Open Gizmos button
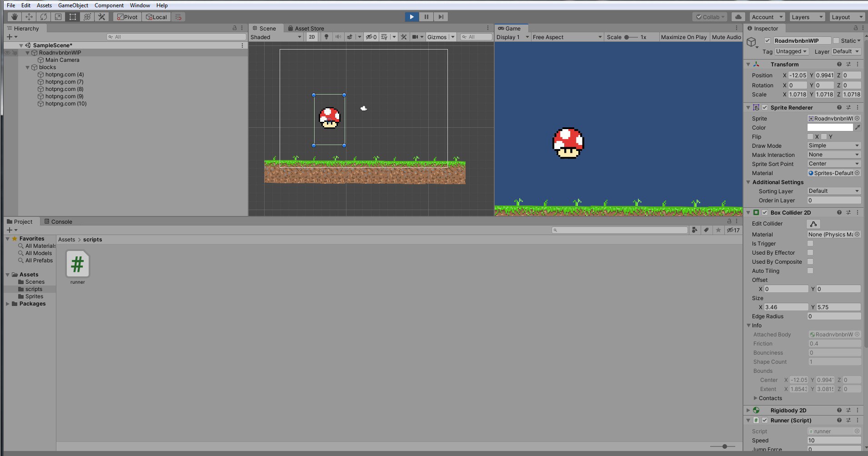The width and height of the screenshot is (868, 456). point(437,37)
